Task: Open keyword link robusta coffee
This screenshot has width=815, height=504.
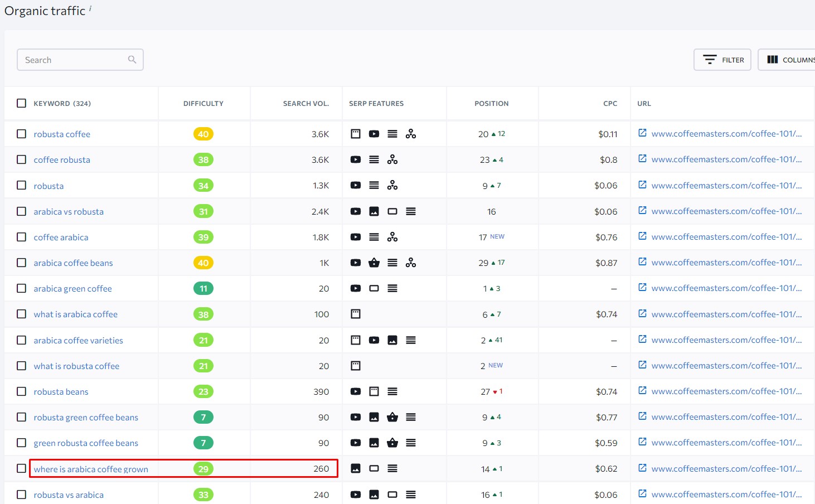Action: coord(62,134)
